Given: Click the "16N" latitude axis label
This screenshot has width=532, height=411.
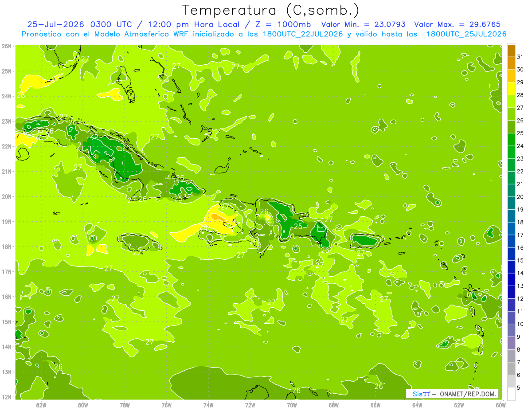Looking at the screenshot, I should 7,297.
